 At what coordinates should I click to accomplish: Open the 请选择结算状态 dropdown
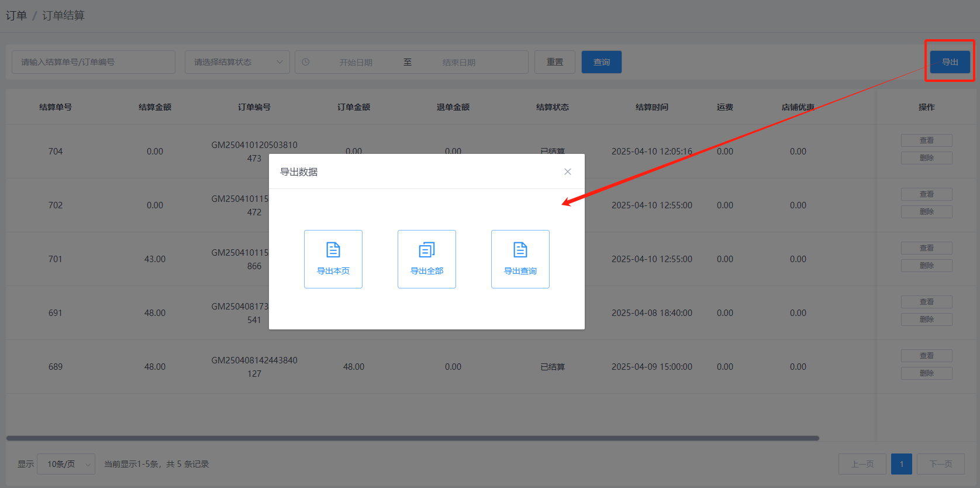237,62
